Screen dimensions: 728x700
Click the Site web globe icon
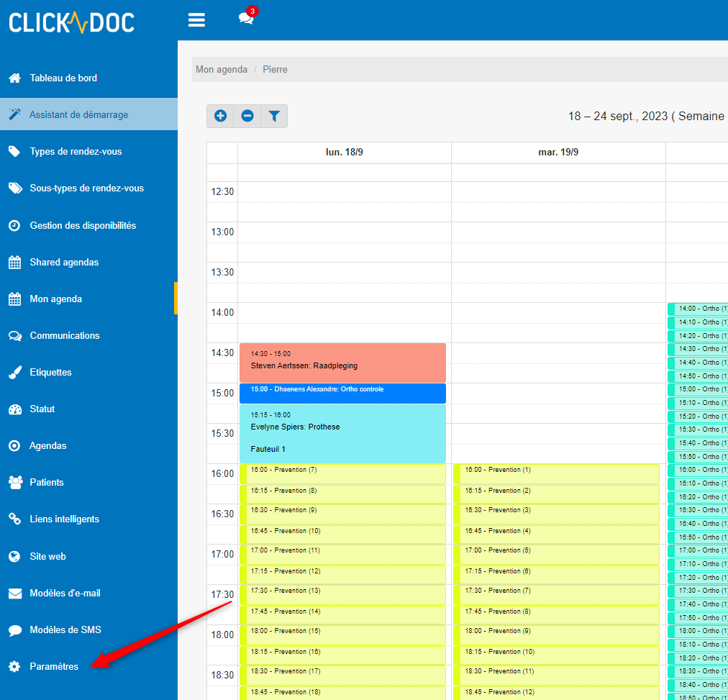pyautogui.click(x=14, y=557)
